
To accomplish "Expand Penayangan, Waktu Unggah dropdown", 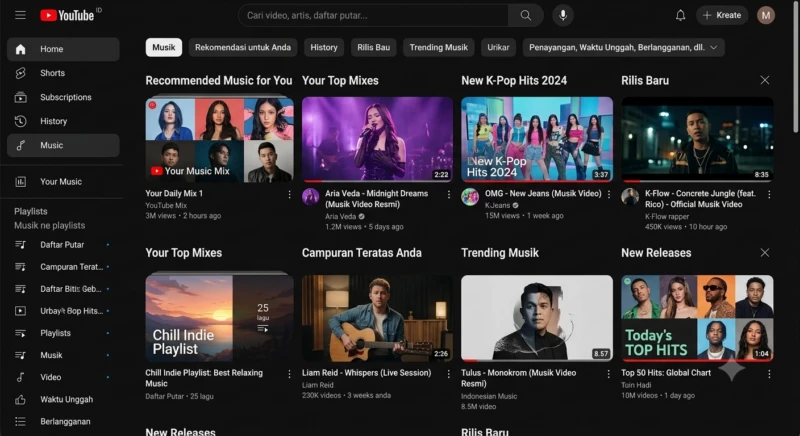I will click(x=623, y=47).
